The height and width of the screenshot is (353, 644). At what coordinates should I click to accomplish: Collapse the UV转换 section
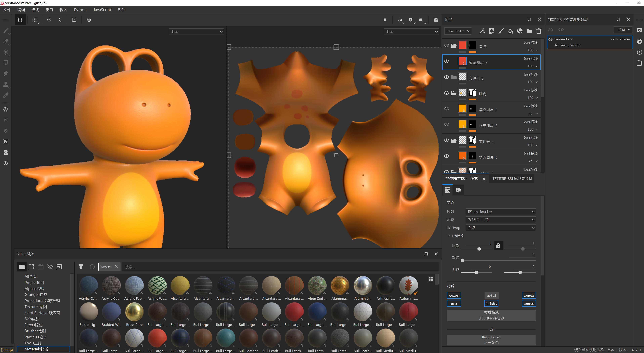(x=449, y=236)
